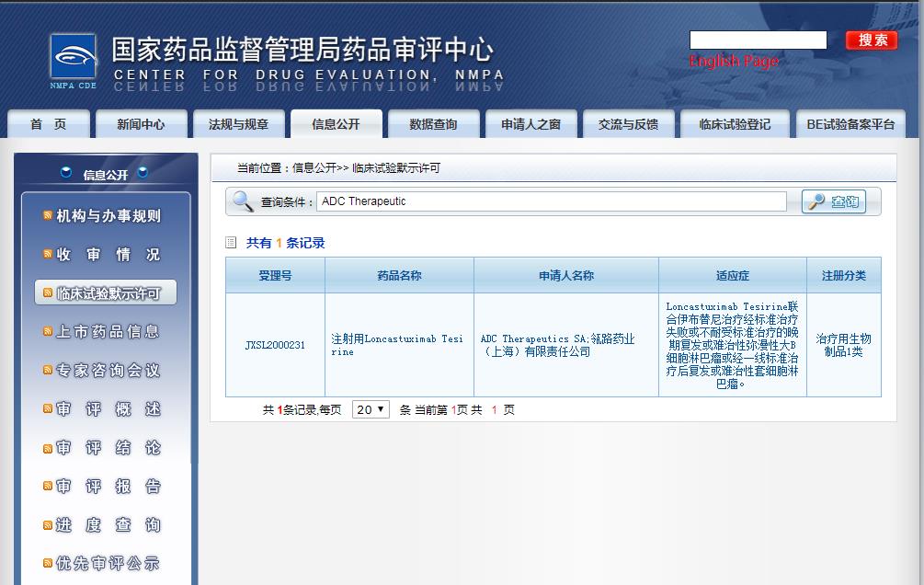The height and width of the screenshot is (585, 924).
Task: Click RSS icon beside 机构与办事规则
Action: [x=48, y=216]
